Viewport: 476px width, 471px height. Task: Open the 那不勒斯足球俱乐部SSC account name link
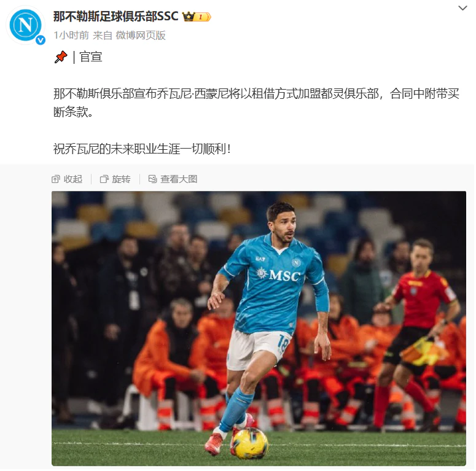tap(115, 16)
